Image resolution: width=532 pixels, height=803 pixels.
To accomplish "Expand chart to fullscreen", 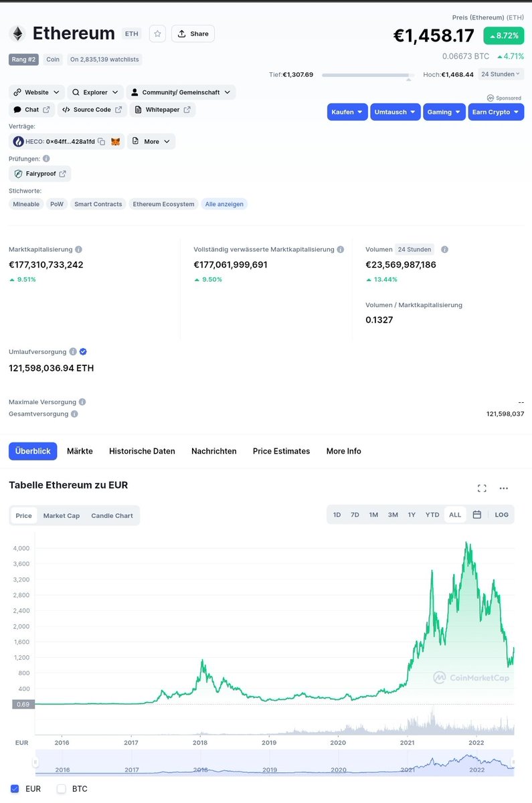I will click(482, 488).
